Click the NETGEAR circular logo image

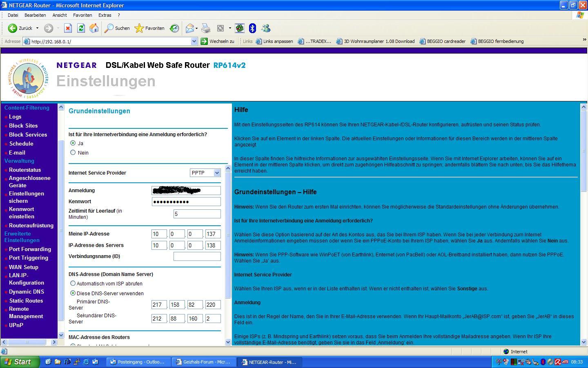(28, 79)
